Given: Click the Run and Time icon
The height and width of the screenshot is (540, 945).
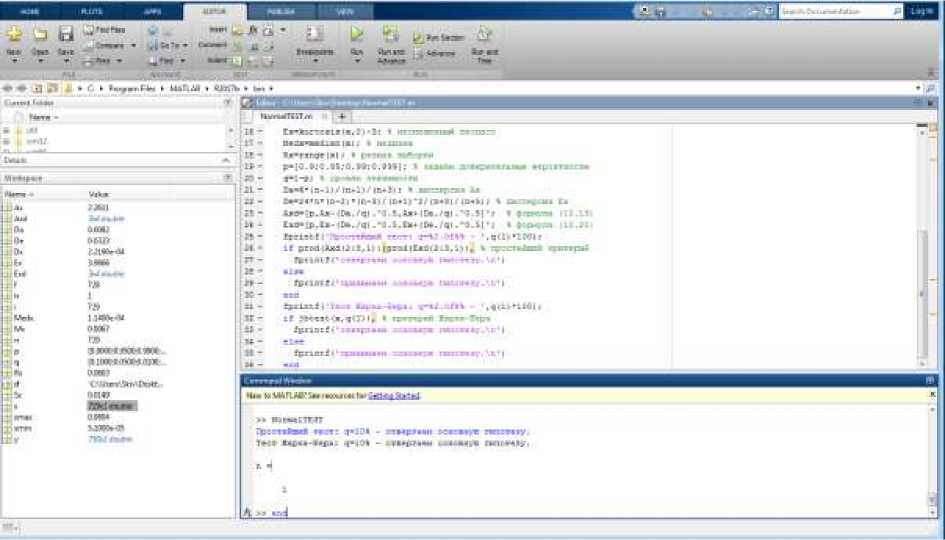Looking at the screenshot, I should click(x=485, y=35).
